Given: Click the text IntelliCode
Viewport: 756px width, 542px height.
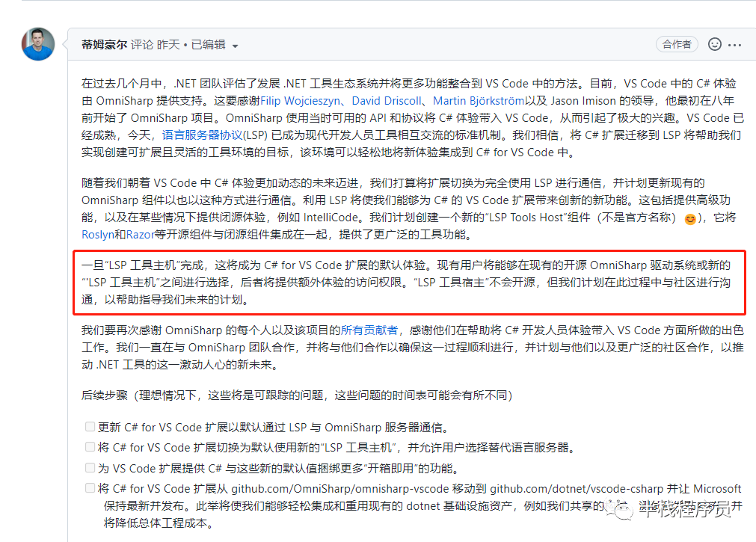Looking at the screenshot, I should (x=331, y=218).
